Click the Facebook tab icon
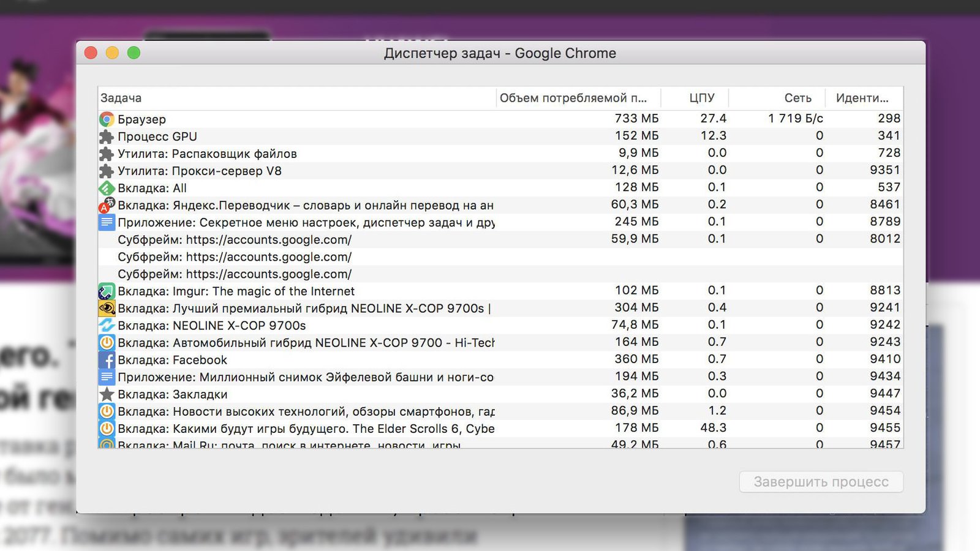Image resolution: width=980 pixels, height=551 pixels. (107, 359)
